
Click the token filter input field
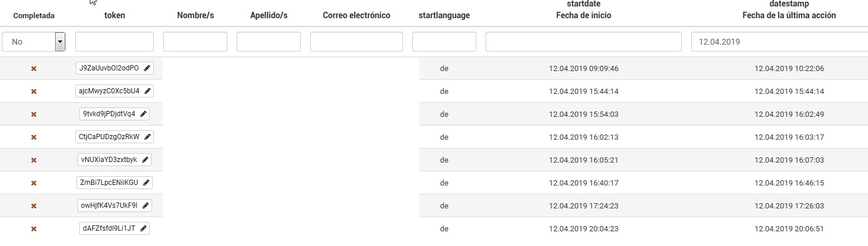(115, 42)
